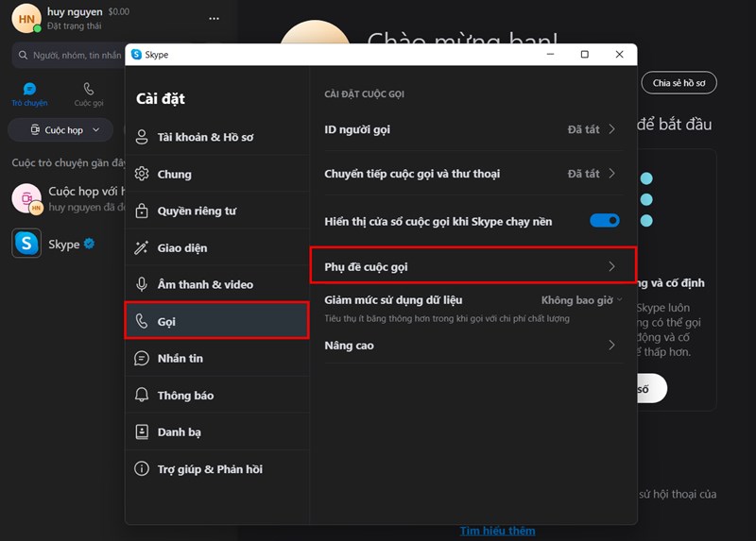
Task: Click the Cuộc trò chuyện gần đây header
Action: click(x=68, y=162)
